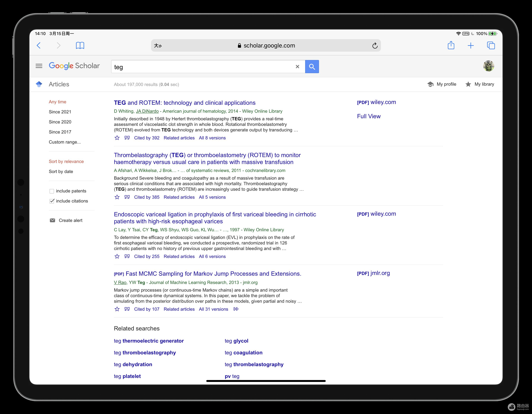Image resolution: width=532 pixels, height=414 pixels.
Task: Expand more options arrows on Fast MCMC result
Action: pyautogui.click(x=236, y=309)
